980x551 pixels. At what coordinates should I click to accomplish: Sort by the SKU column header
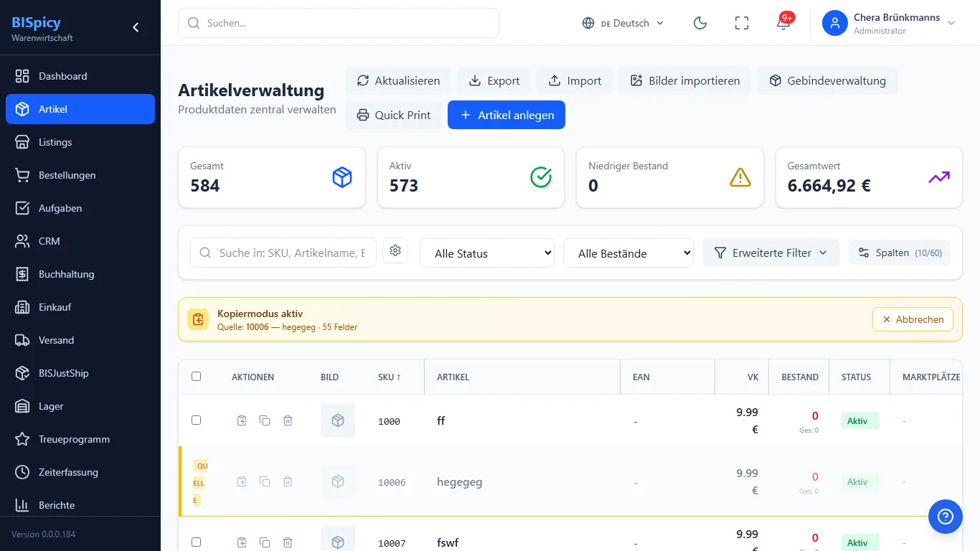click(390, 377)
